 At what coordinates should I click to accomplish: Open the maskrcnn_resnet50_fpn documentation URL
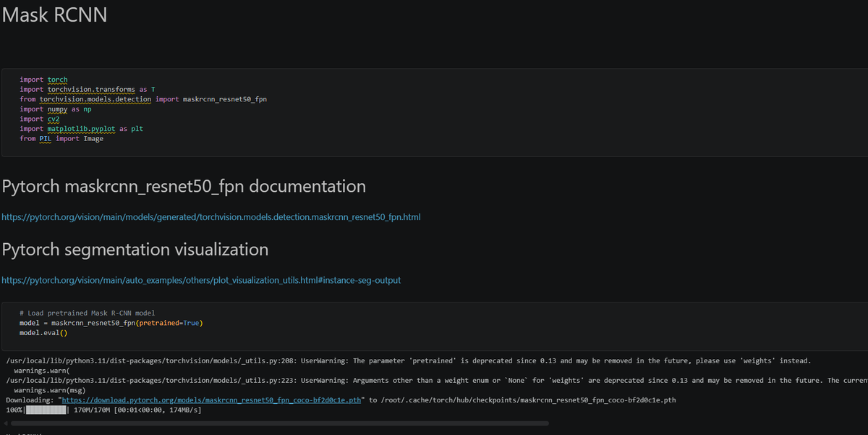[x=211, y=216]
